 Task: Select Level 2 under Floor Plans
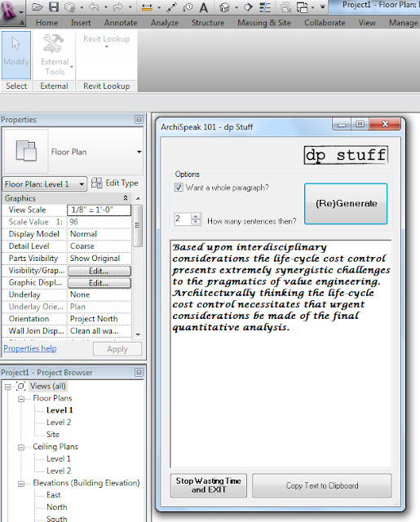(59, 422)
